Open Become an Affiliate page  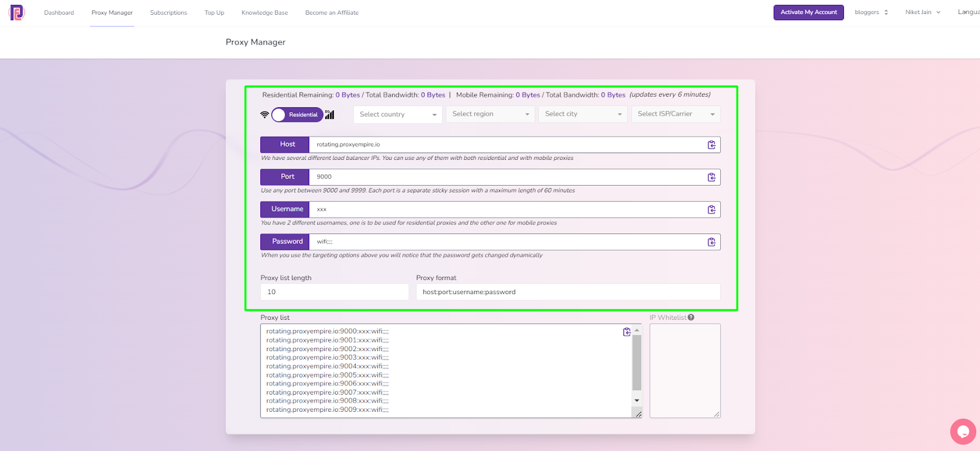[x=332, y=13]
